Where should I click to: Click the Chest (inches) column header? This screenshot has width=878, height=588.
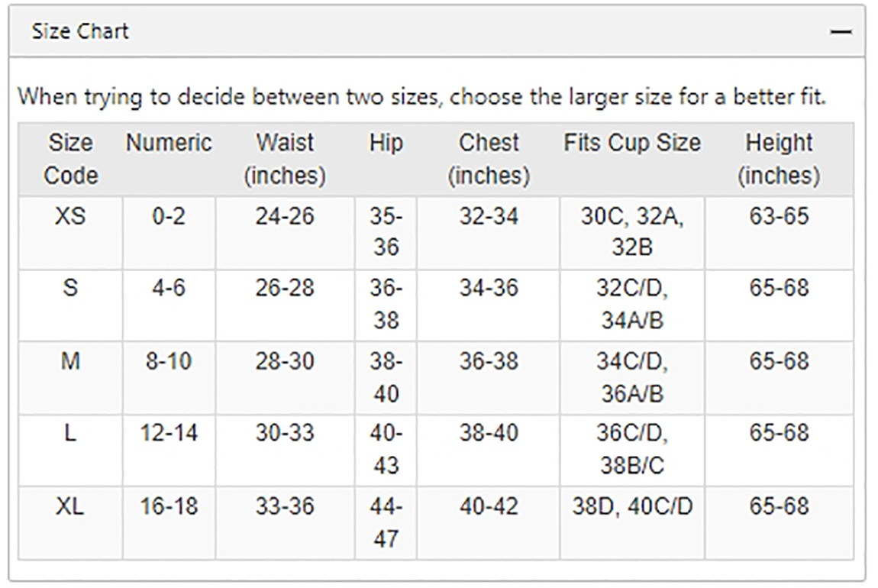tap(489, 159)
